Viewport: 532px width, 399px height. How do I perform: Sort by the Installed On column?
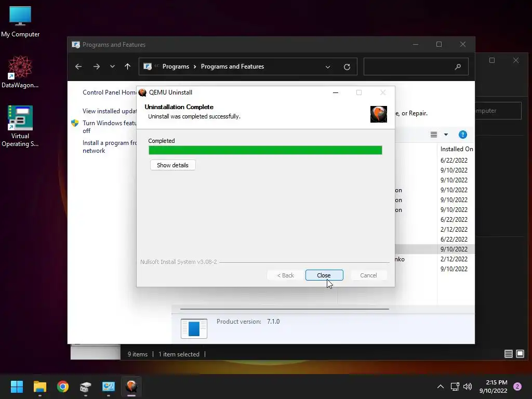pos(457,149)
